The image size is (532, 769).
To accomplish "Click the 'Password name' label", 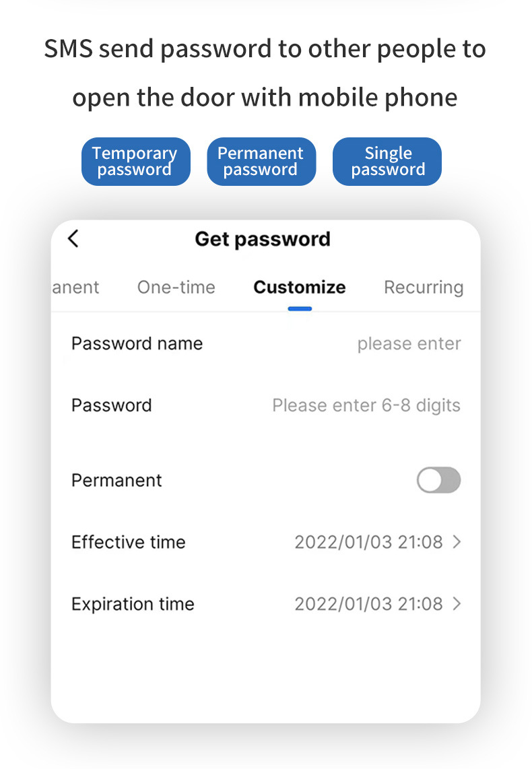I will click(x=137, y=344).
